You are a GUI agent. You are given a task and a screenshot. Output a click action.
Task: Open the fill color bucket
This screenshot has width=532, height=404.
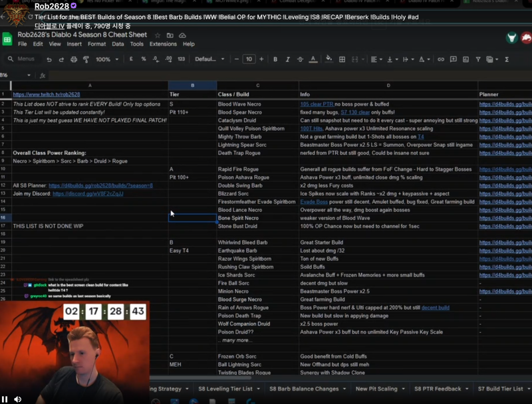coord(329,59)
